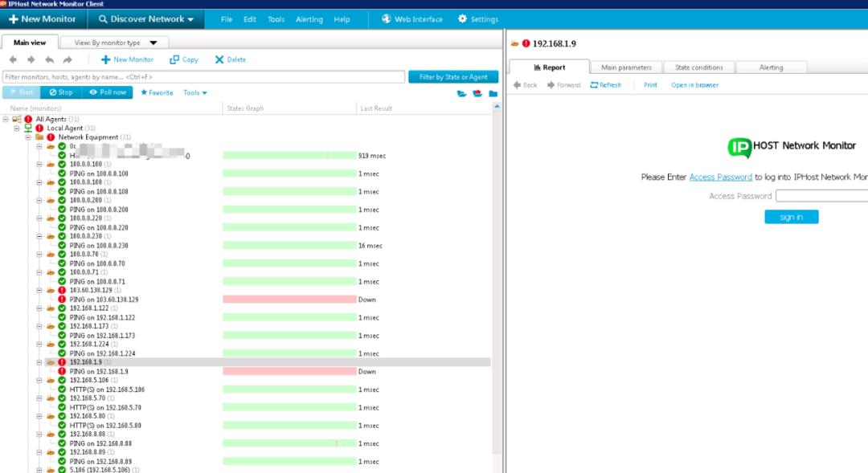The width and height of the screenshot is (868, 473).
Task: Stop the selected monitor
Action: coord(61,92)
